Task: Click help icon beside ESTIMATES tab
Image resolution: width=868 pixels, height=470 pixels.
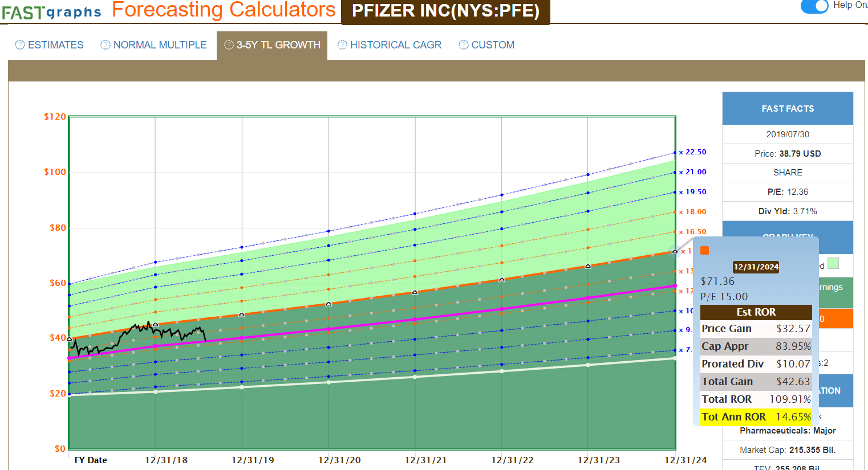Action: [x=20, y=44]
